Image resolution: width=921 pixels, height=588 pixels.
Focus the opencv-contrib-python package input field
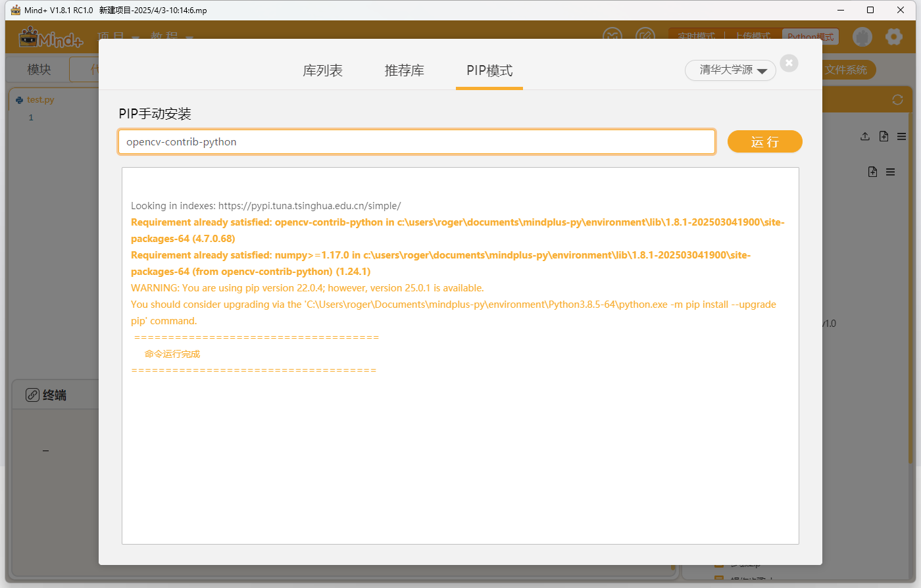416,141
